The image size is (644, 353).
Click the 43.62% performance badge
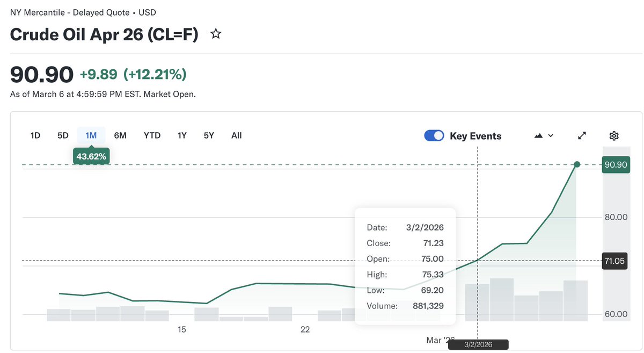click(x=91, y=156)
